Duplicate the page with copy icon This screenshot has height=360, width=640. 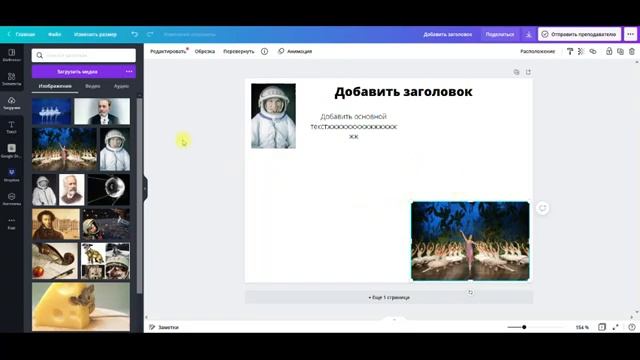pos(516,72)
